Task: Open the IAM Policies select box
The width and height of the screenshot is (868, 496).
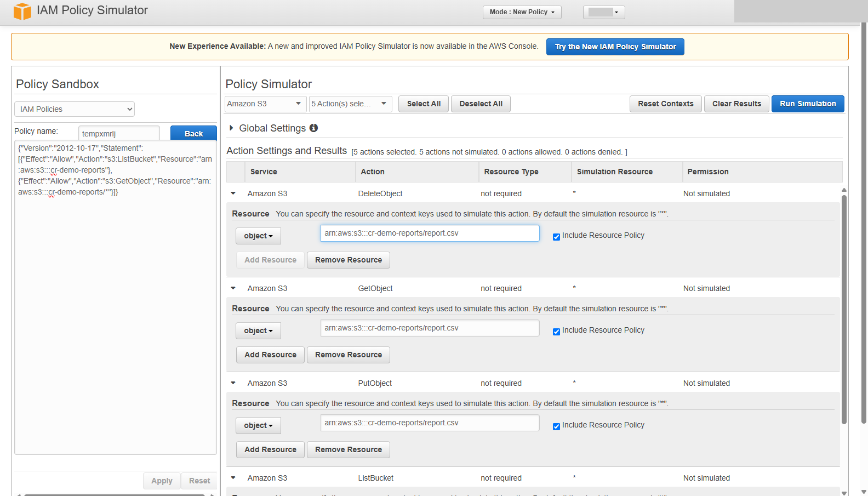Action: (x=75, y=109)
